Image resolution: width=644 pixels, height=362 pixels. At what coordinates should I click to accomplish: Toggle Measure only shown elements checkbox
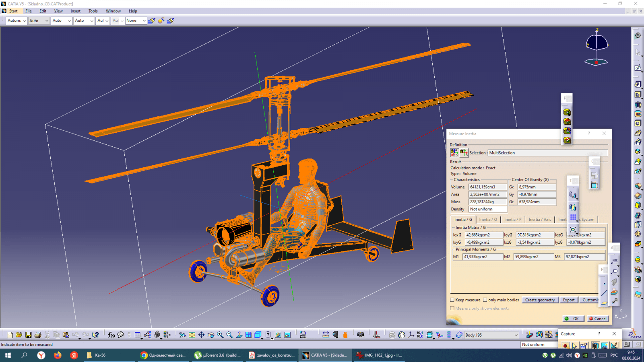pyautogui.click(x=452, y=308)
